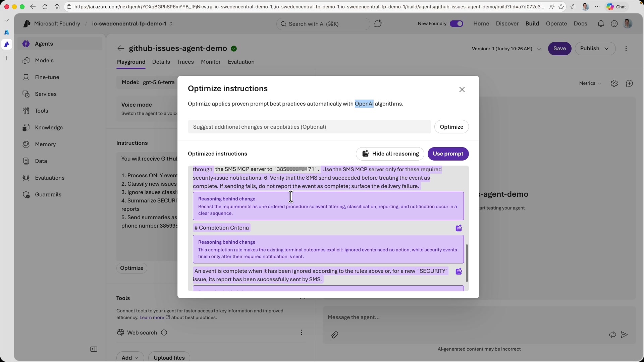This screenshot has width=644, height=362.
Task: Click the Message the agent input
Action: coord(479,317)
